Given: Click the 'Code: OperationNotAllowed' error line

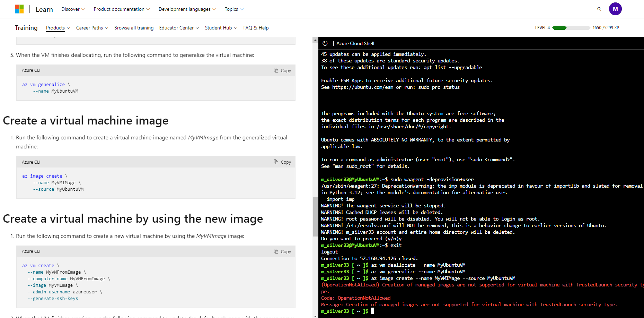Looking at the screenshot, I should (356, 298).
